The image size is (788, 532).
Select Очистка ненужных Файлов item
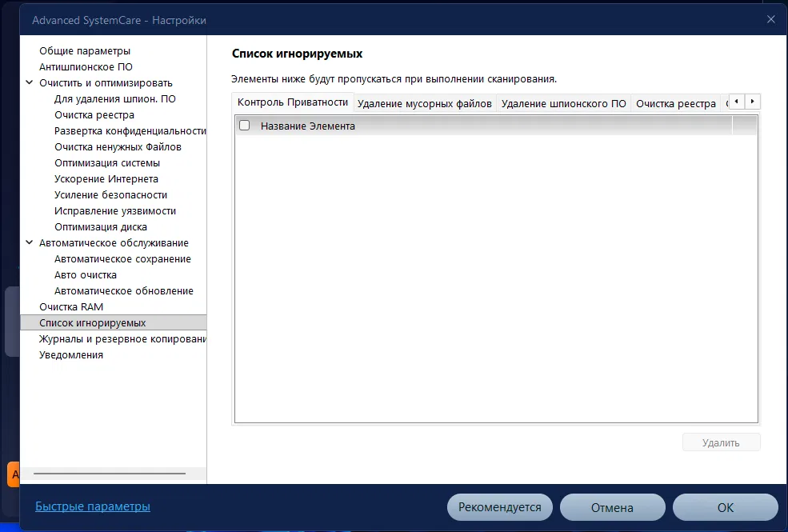click(x=118, y=147)
